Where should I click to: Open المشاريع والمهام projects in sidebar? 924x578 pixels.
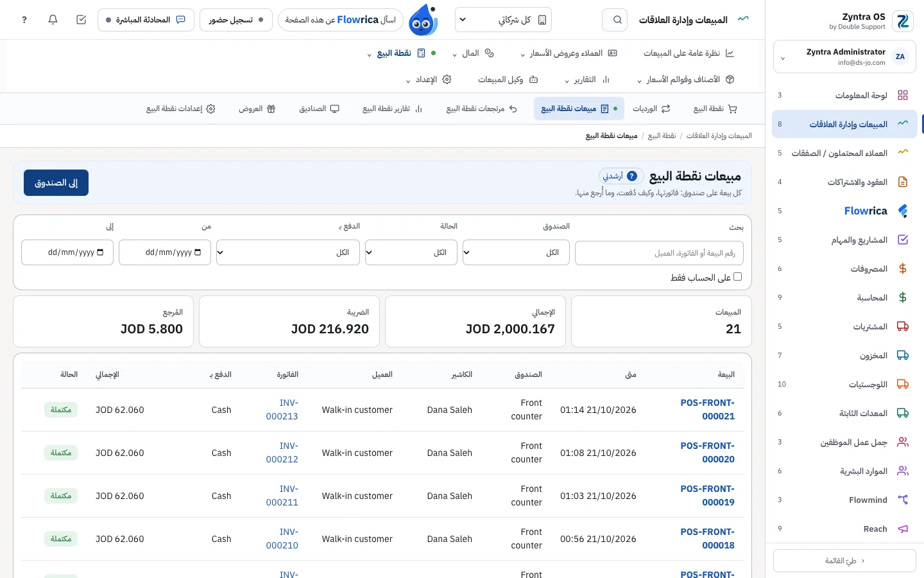(844, 240)
